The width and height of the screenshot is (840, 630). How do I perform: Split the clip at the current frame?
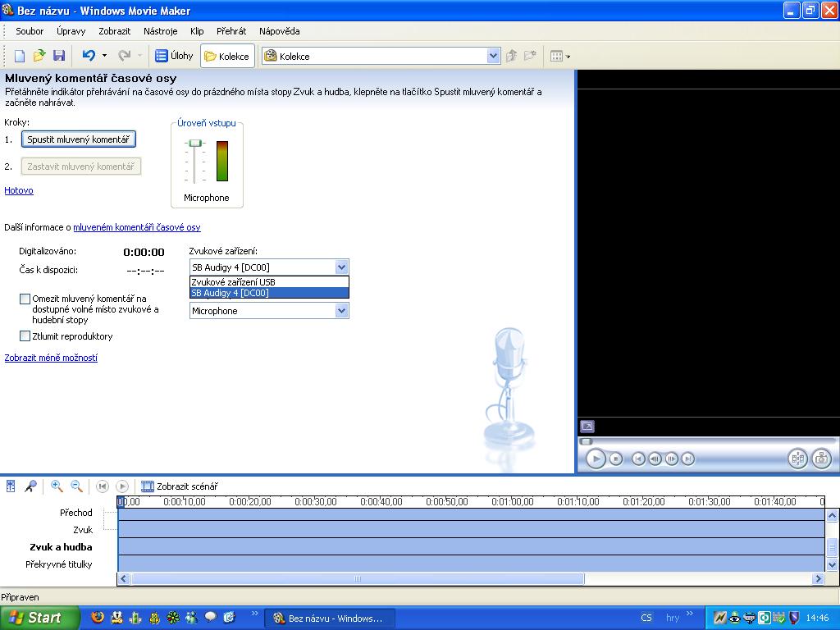(797, 459)
